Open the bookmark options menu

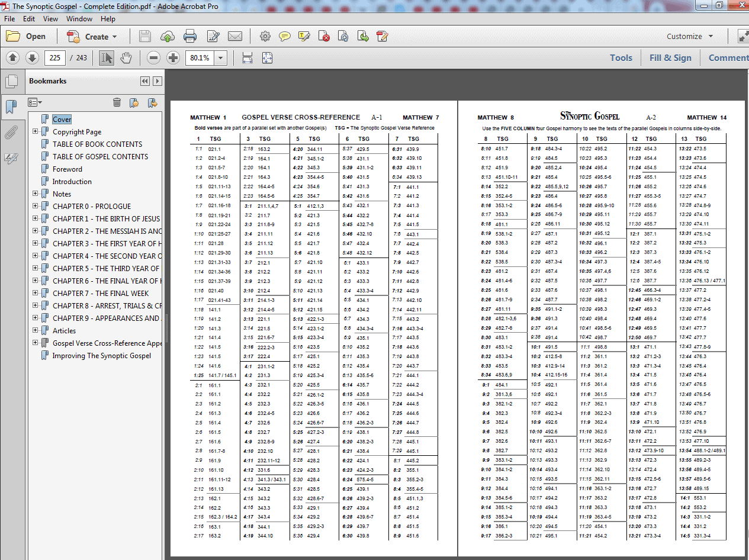pos(35,102)
